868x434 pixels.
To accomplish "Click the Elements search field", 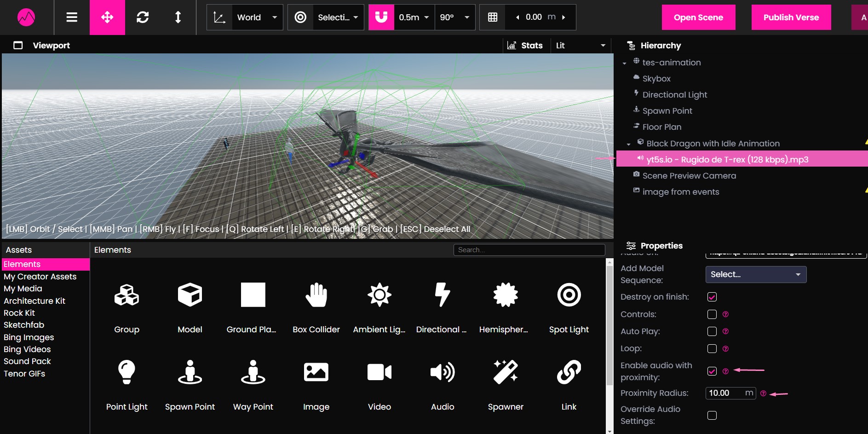I will point(529,250).
